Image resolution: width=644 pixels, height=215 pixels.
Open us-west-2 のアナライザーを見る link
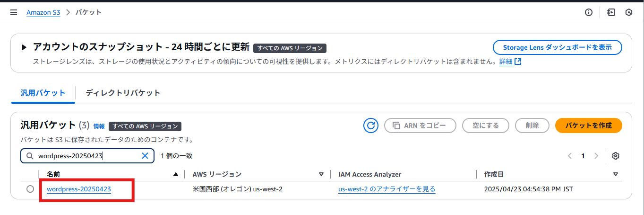pos(386,189)
